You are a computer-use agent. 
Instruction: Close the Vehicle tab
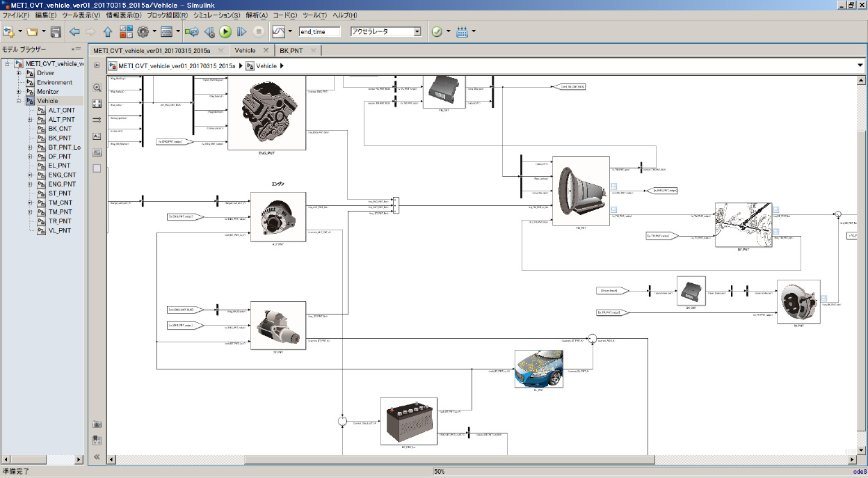point(265,50)
